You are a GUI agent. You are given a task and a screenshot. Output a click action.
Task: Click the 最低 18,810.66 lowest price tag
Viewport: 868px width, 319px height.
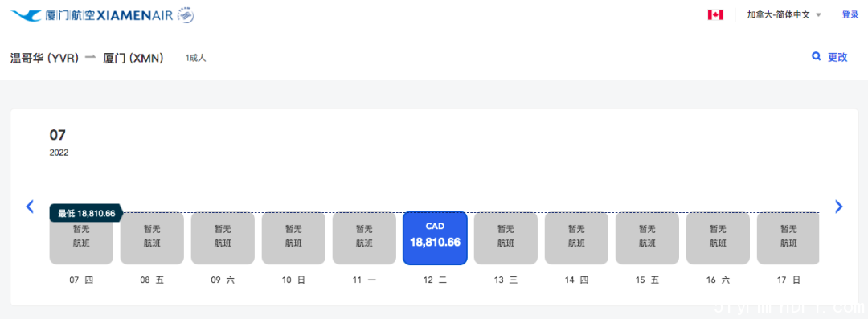tap(86, 213)
